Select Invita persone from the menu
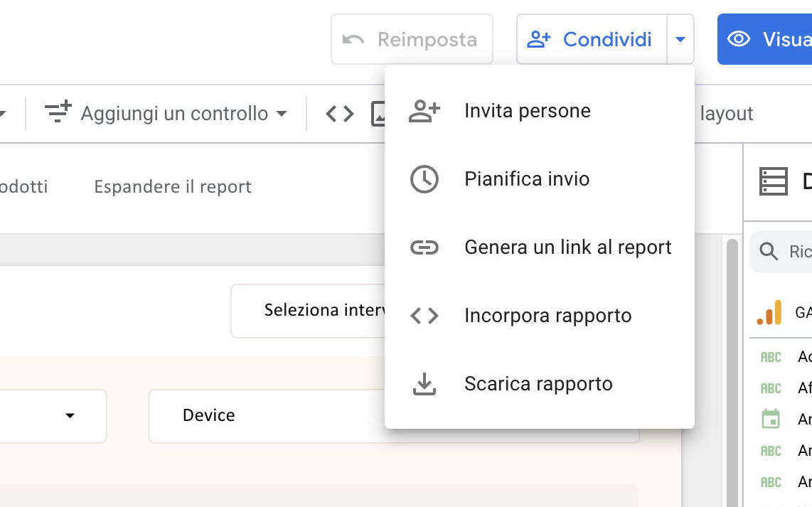 540,111
